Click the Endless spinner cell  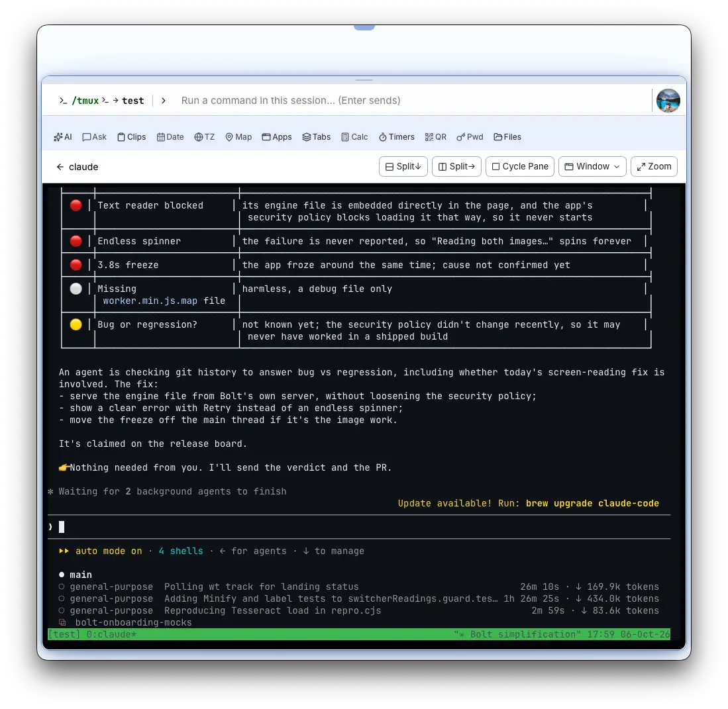point(139,241)
